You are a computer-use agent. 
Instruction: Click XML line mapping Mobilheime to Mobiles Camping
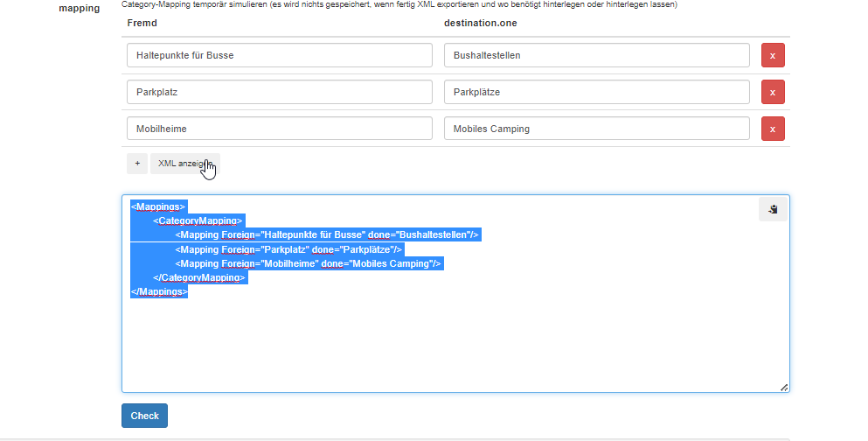coord(308,263)
